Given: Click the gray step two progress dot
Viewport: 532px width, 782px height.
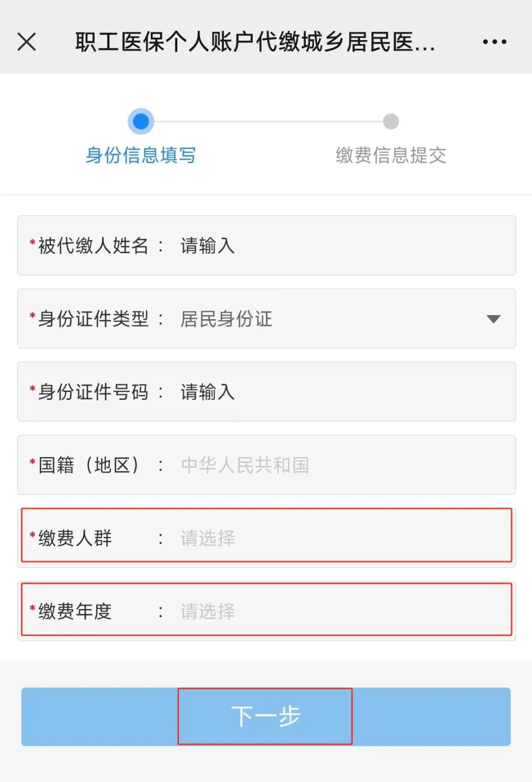Looking at the screenshot, I should (x=391, y=121).
